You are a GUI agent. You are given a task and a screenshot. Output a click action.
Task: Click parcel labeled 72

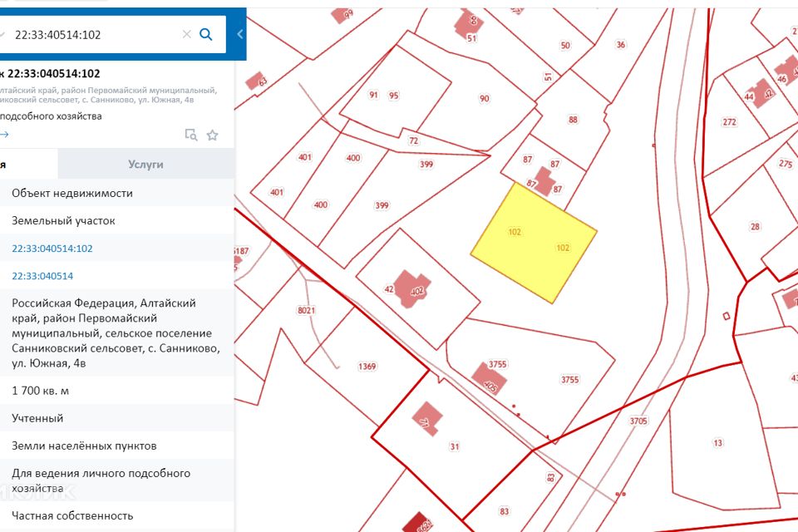coord(413,140)
